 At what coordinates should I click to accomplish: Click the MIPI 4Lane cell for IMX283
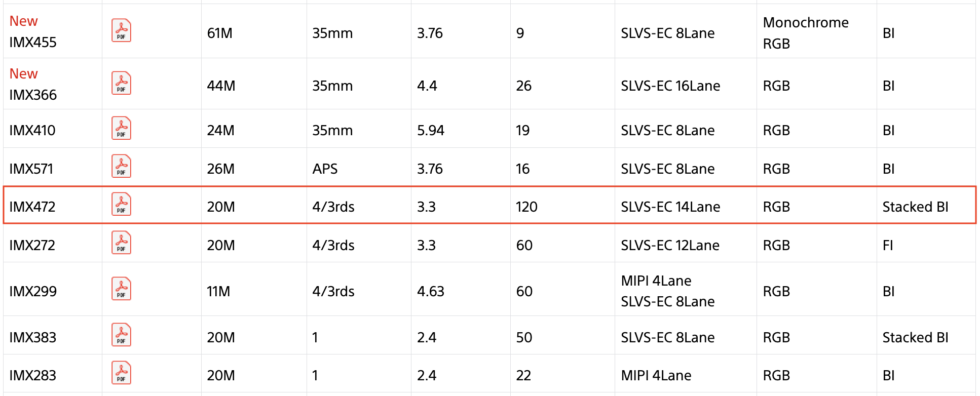click(x=656, y=376)
